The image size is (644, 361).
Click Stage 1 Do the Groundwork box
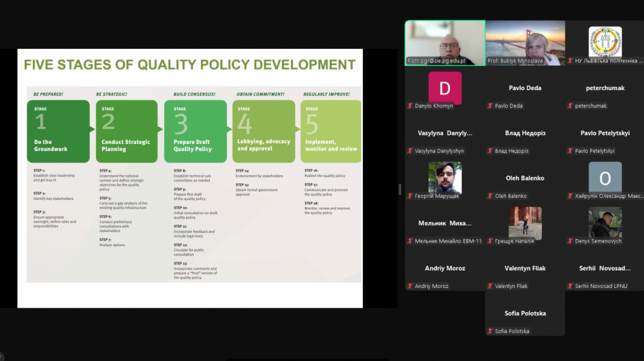point(58,131)
